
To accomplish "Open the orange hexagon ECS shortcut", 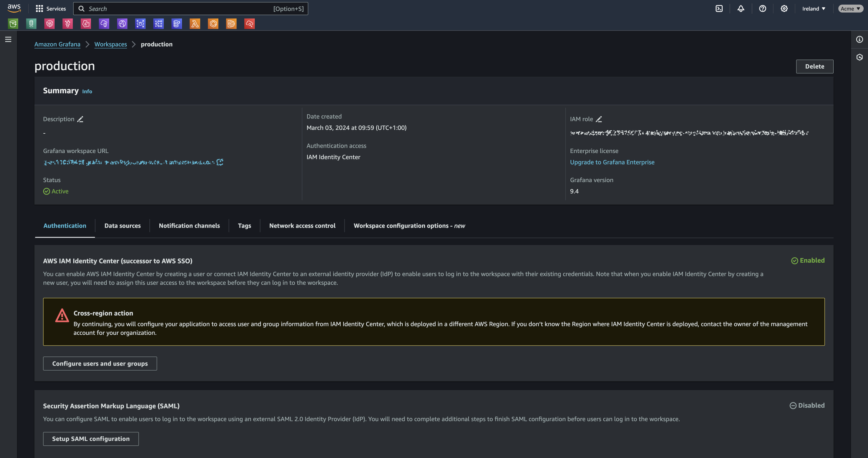I will click(213, 24).
